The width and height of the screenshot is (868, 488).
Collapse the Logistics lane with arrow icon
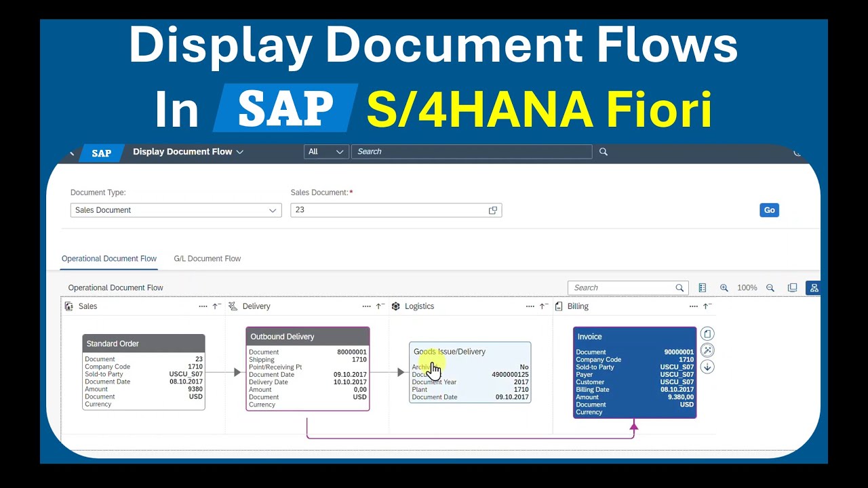(543, 306)
